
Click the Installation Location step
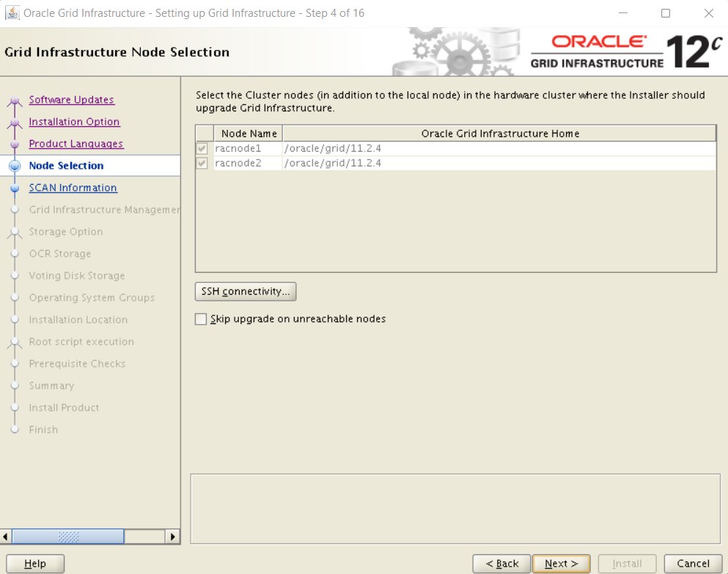[x=78, y=320]
